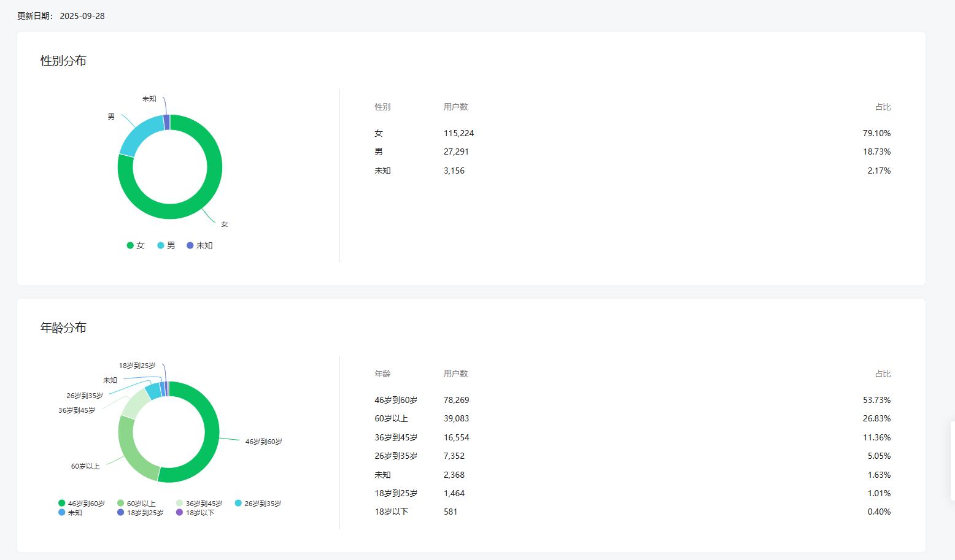Toggle the 46岁到60岁 legend item
The width and height of the screenshot is (955, 560).
pos(82,504)
